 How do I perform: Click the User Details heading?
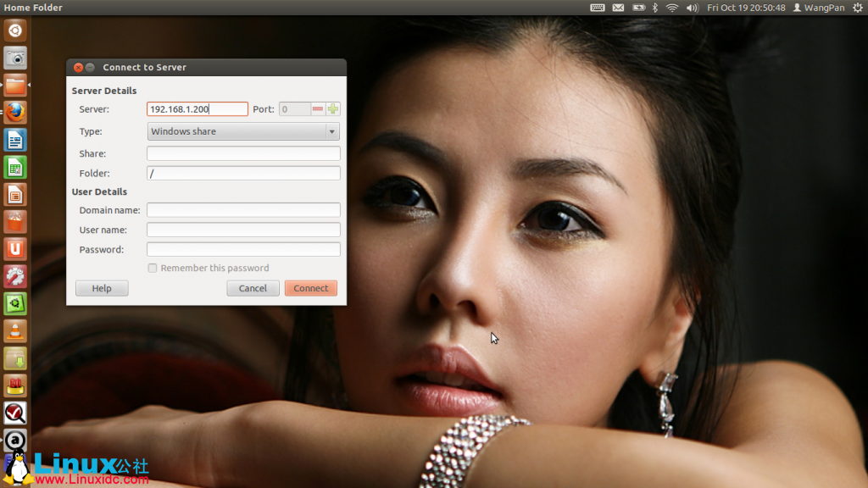tap(99, 192)
